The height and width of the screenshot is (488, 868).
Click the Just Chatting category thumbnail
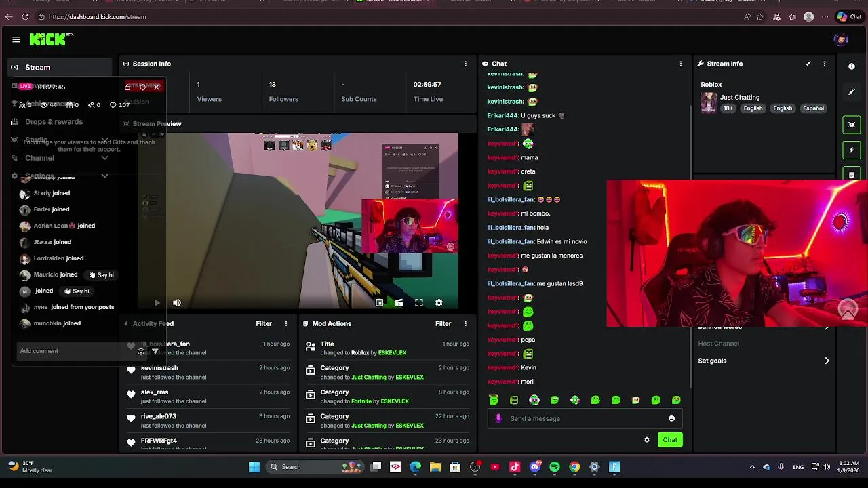coord(709,102)
